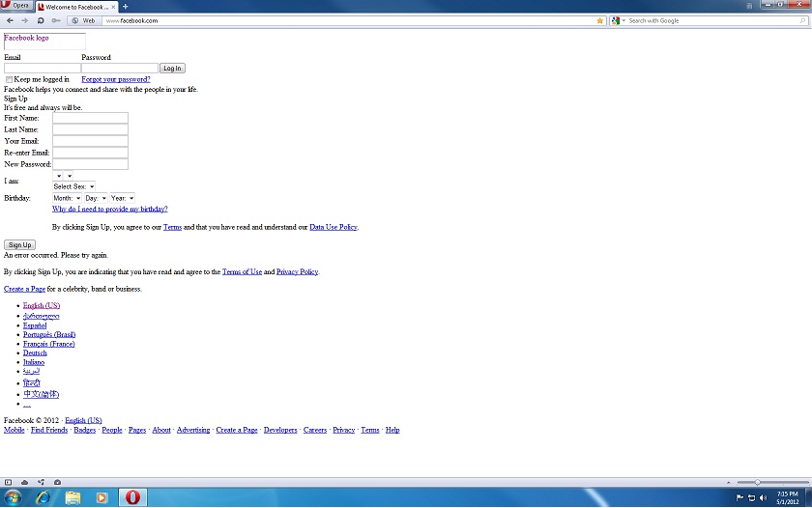This screenshot has height=508, width=812.
Task: Open Forgot your password link
Action: point(116,79)
